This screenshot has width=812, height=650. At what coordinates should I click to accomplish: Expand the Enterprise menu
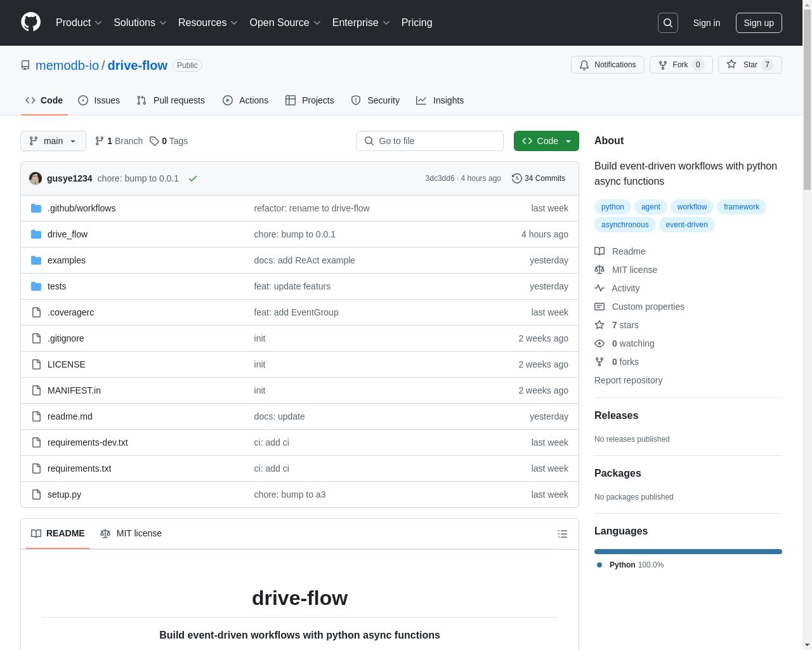coord(361,23)
